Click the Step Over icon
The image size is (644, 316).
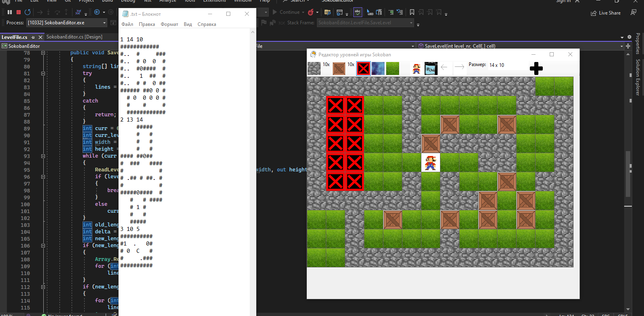tap(57, 12)
